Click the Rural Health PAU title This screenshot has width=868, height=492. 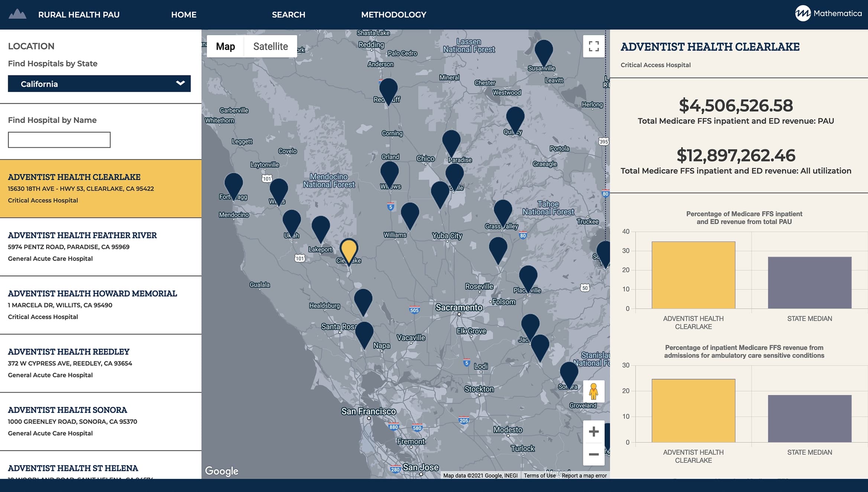click(79, 14)
